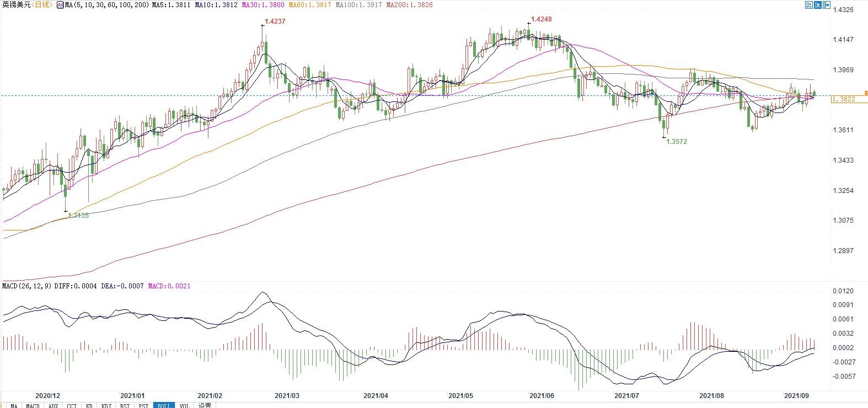Select the PSY indicator tab
The height and width of the screenshot is (408, 868).
point(143,405)
